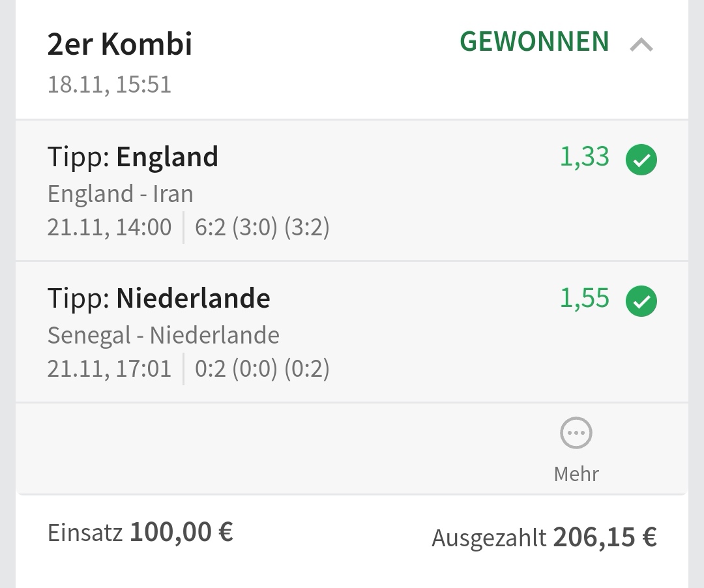Click the 1,33 odds value
Image resolution: width=704 pixels, height=588 pixels.
pyautogui.click(x=585, y=157)
